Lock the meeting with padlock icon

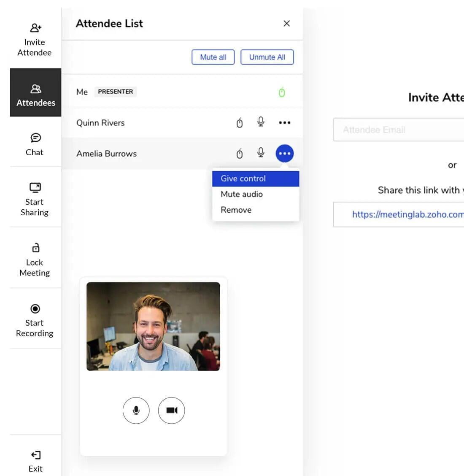pos(36,248)
